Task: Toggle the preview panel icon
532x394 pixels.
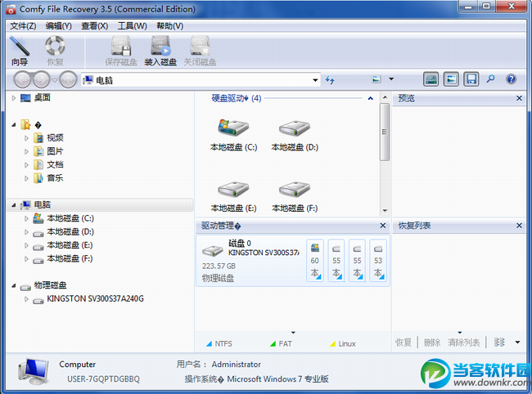Action: [451, 79]
